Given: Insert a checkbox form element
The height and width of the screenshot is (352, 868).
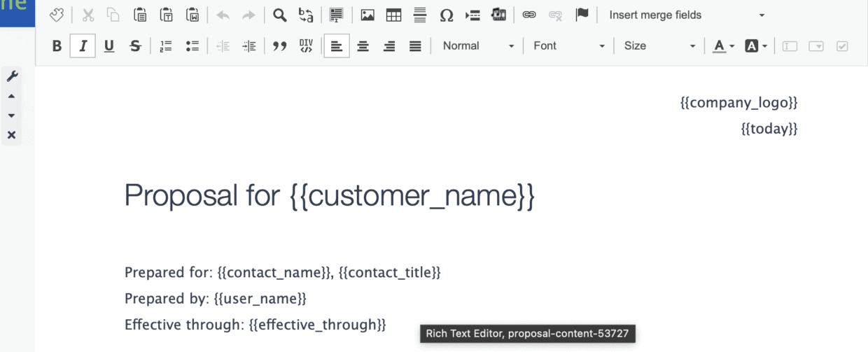Looking at the screenshot, I should click(842, 46).
